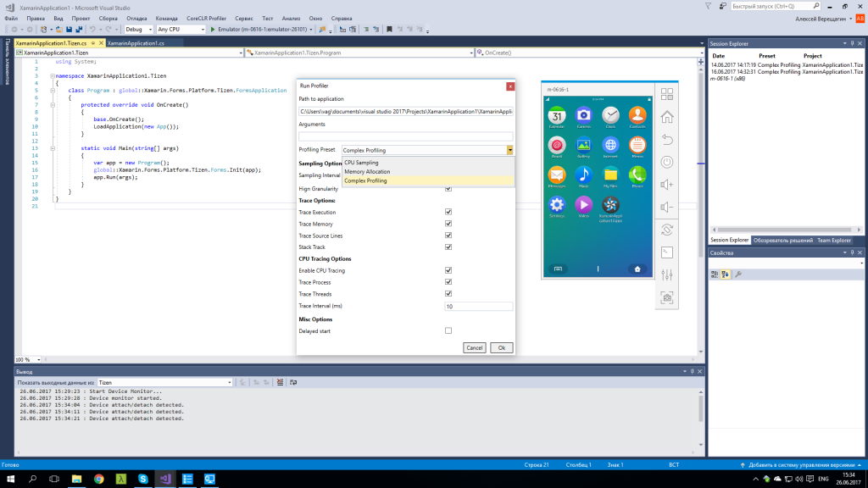Open the Camera app in the emulator
The width and height of the screenshot is (868, 488).
click(583, 117)
